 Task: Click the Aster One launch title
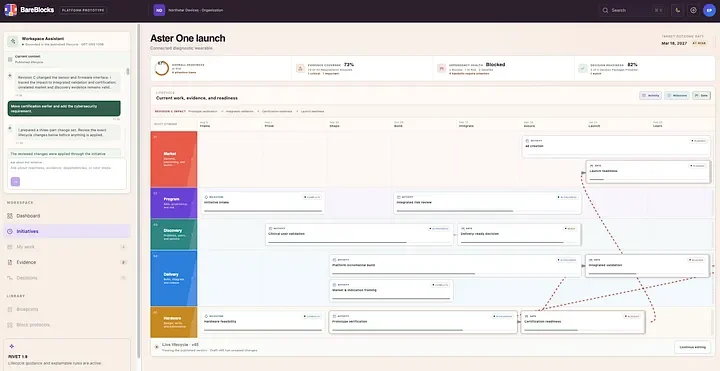(188, 38)
